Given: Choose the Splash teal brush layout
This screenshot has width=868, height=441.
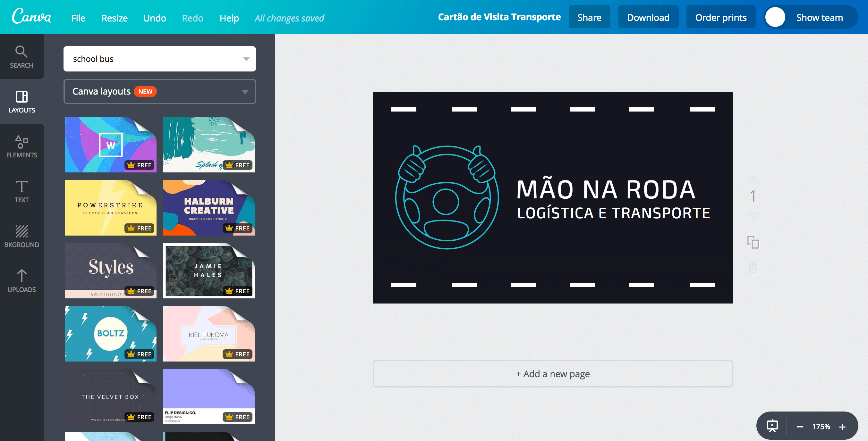Looking at the screenshot, I should (x=208, y=145).
